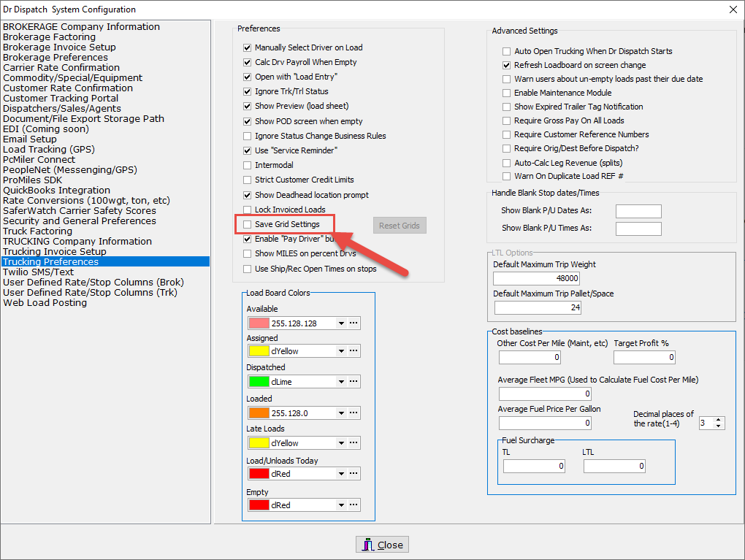Image resolution: width=745 pixels, height=560 pixels.
Task: Click Default Maximum Trip Pallet/Space field
Action: coord(538,308)
